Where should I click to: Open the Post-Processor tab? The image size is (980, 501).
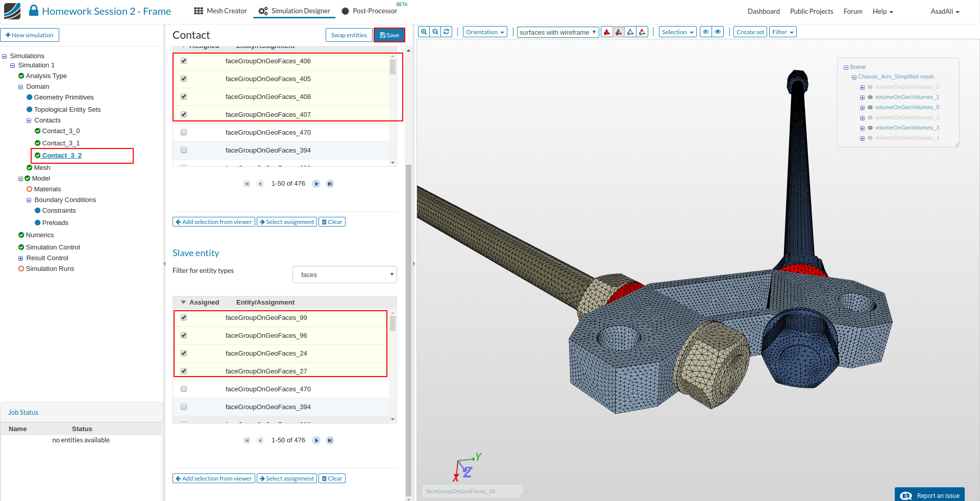pyautogui.click(x=369, y=11)
